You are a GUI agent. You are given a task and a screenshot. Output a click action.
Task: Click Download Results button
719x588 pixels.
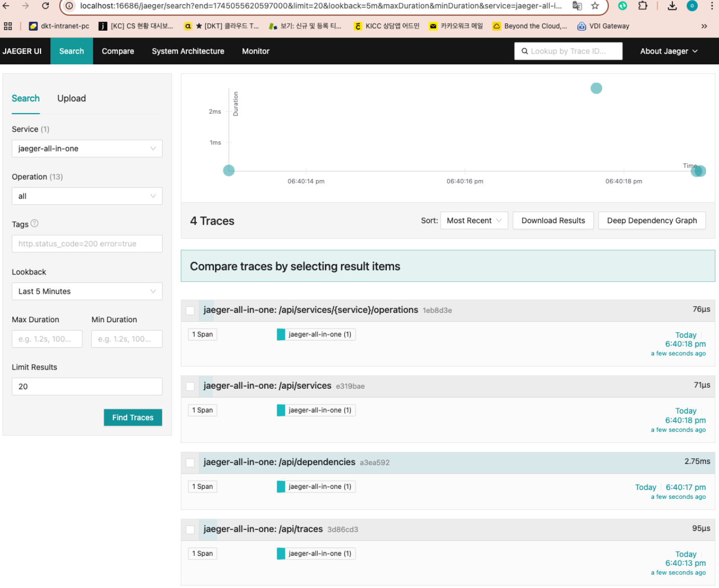[x=553, y=221]
